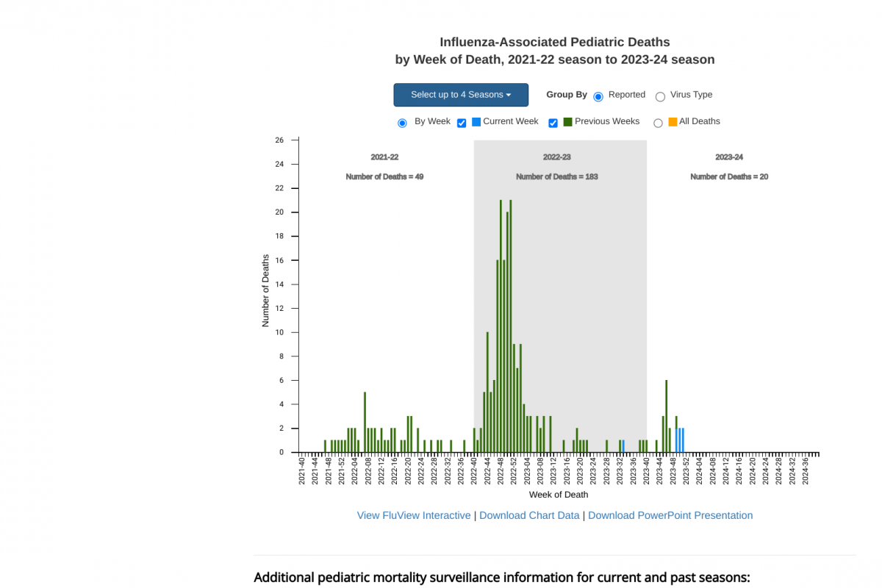Click Download PowerPoint Presentation link
The image size is (882, 588).
pyautogui.click(x=670, y=515)
